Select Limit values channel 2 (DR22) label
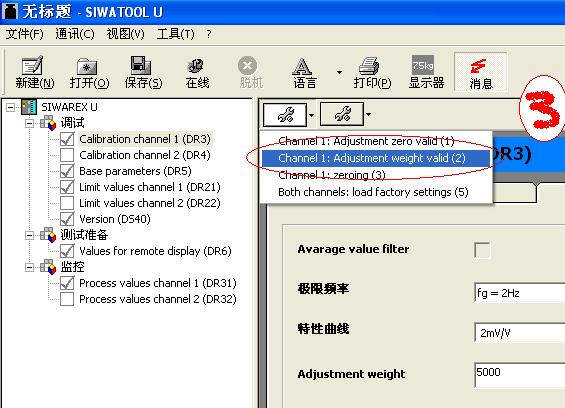The image size is (565, 408). click(150, 203)
